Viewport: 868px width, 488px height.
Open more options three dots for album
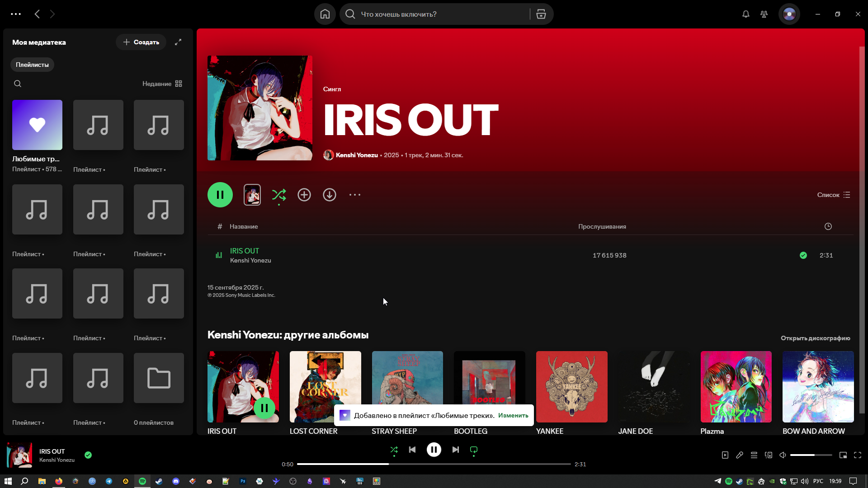(355, 195)
